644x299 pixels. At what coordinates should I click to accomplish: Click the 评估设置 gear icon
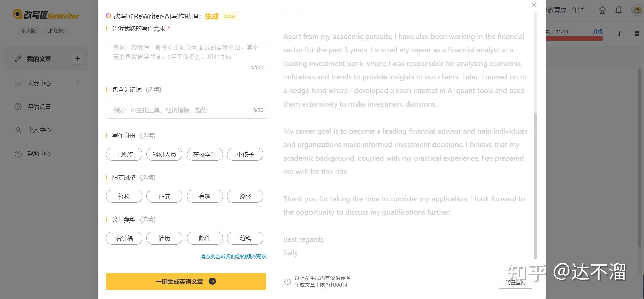click(18, 107)
